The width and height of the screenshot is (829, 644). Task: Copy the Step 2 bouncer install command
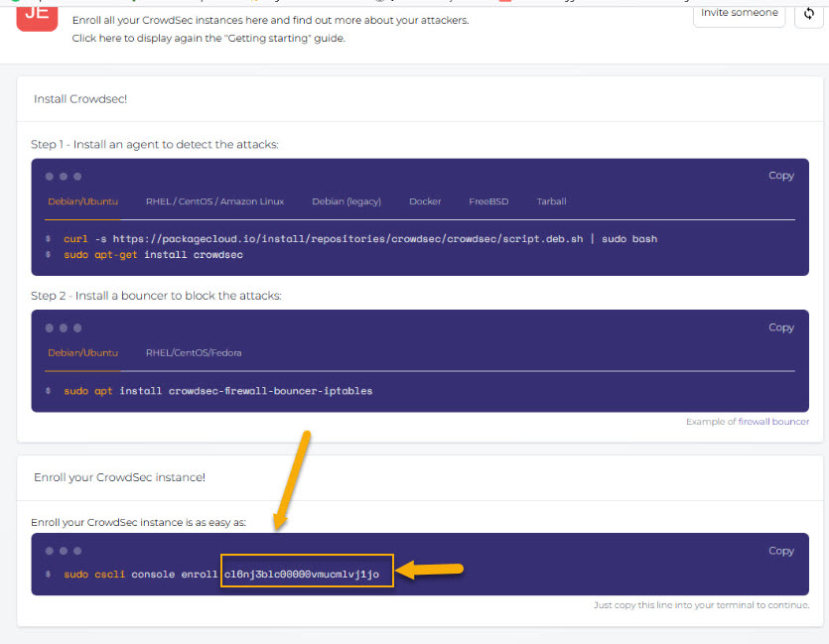781,326
